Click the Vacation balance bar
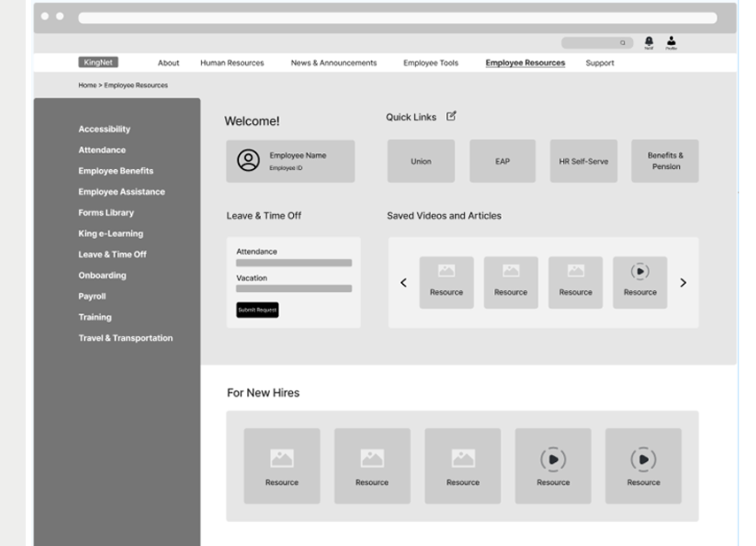 [x=294, y=288]
